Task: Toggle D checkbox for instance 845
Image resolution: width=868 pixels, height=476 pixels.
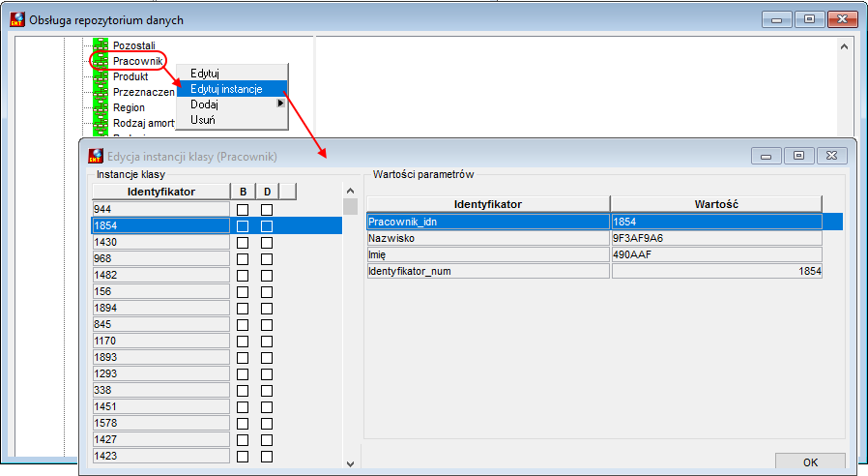Action: [x=267, y=325]
